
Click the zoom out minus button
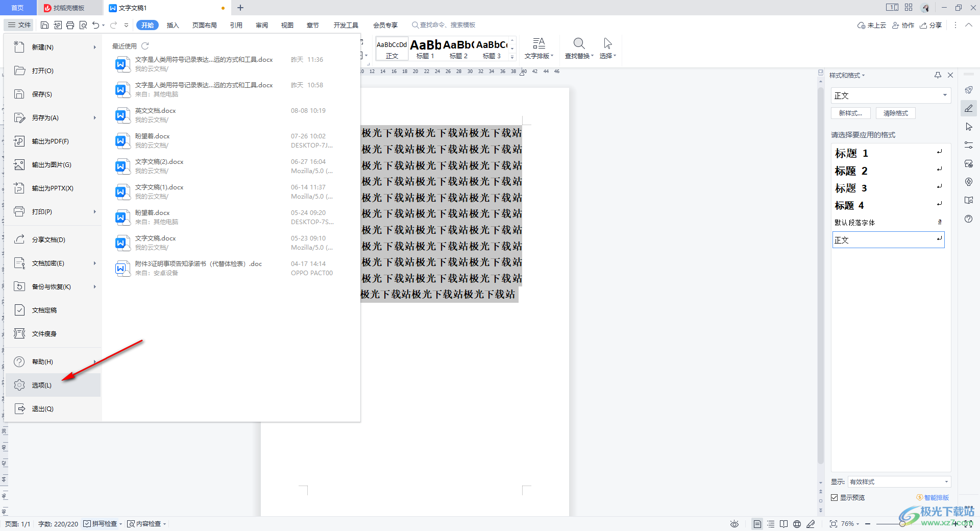(868, 524)
